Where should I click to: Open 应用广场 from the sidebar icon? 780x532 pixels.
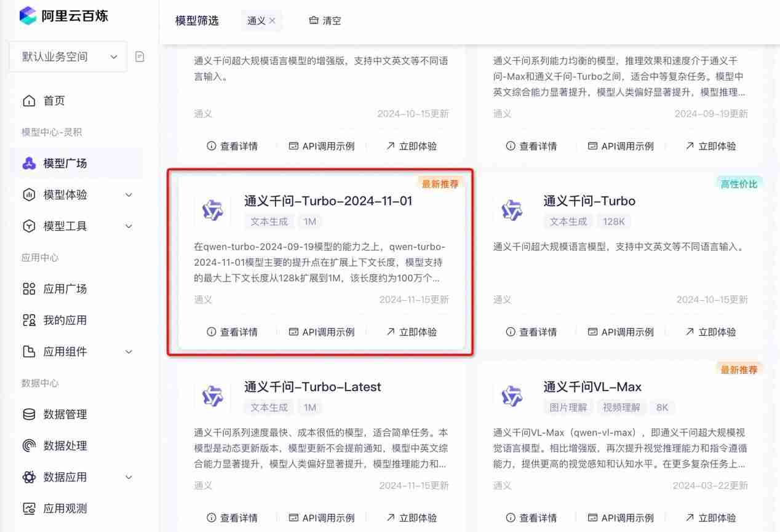click(30, 288)
